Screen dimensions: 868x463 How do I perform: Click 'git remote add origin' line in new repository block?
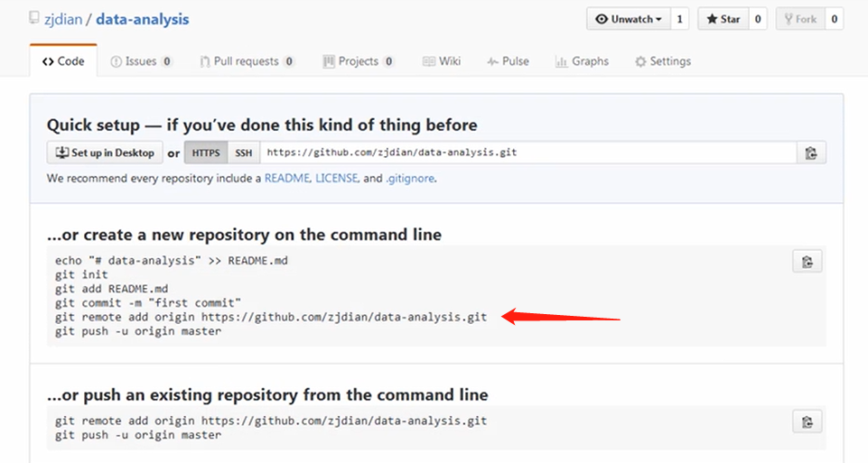pos(271,317)
